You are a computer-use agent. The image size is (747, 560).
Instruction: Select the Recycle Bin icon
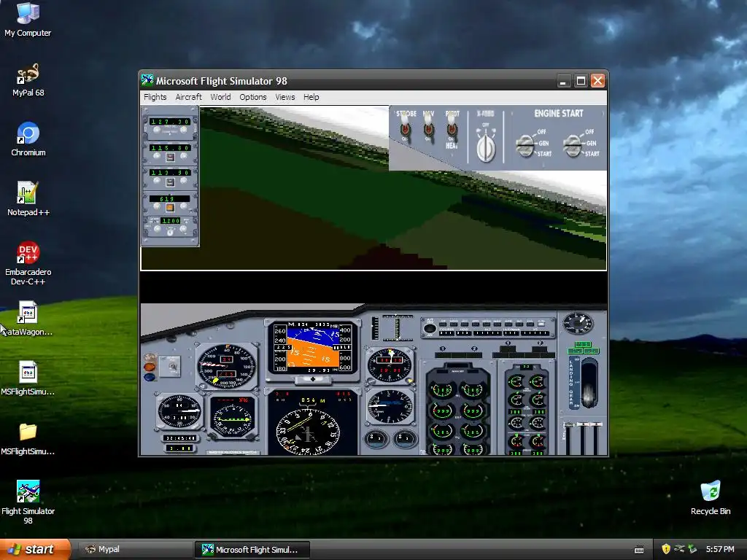[711, 498]
